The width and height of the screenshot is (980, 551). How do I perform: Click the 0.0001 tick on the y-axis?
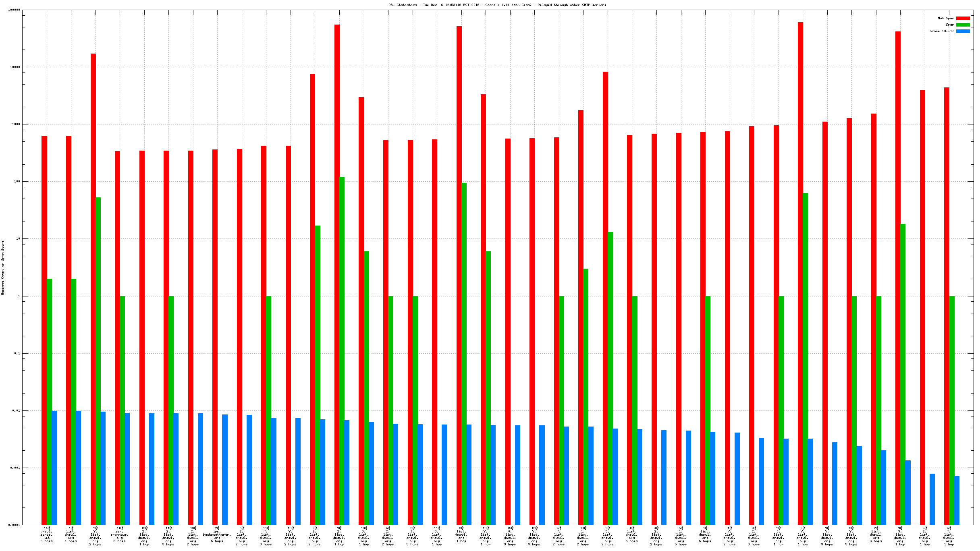pyautogui.click(x=14, y=525)
